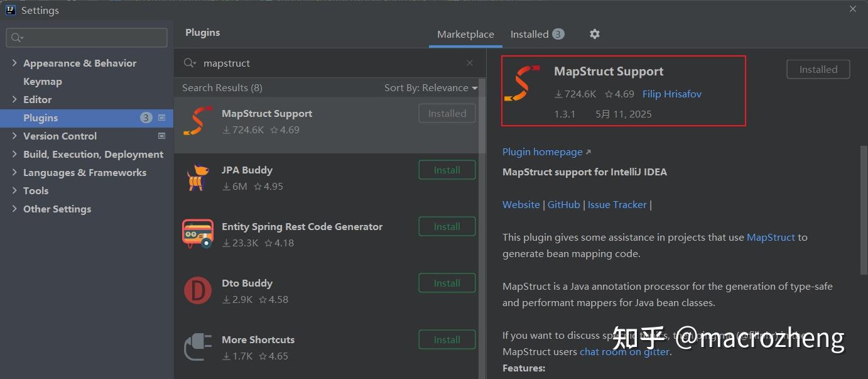Viewport: 868px width, 379px height.
Task: Switch to the Marketplace tab
Action: pos(465,35)
